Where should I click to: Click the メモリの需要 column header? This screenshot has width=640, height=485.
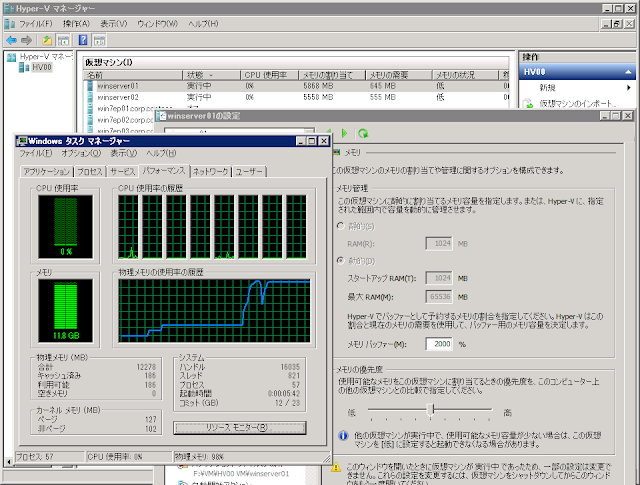[398, 75]
